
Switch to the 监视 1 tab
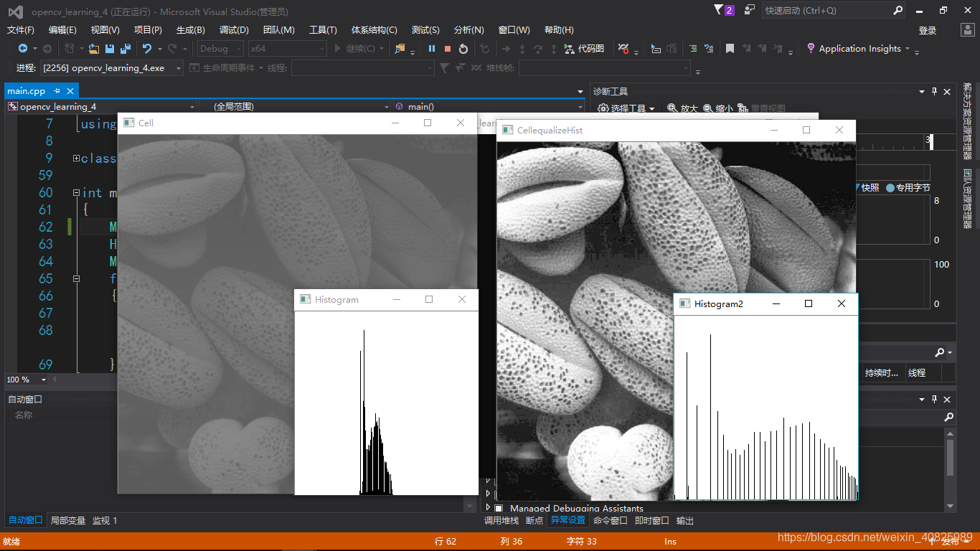point(105,520)
